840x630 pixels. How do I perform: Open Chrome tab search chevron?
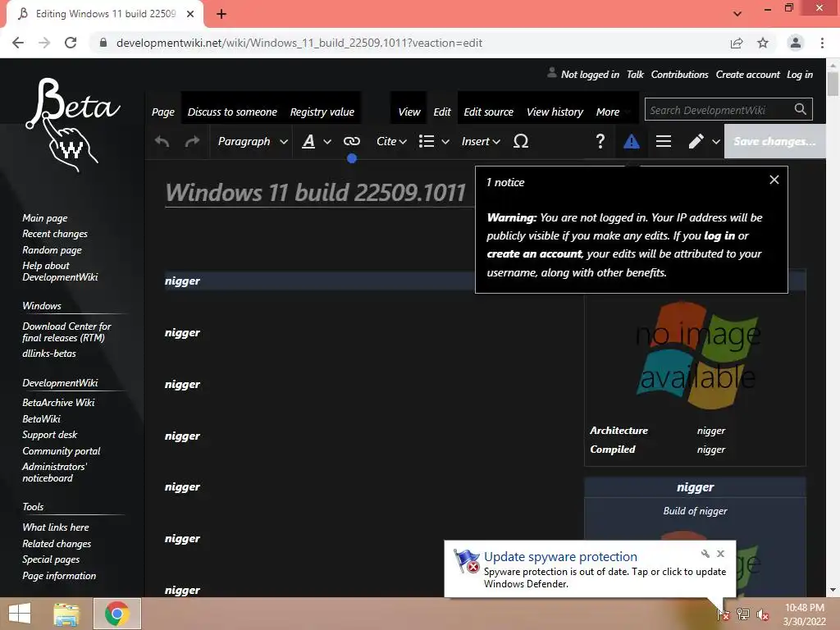coord(737,14)
